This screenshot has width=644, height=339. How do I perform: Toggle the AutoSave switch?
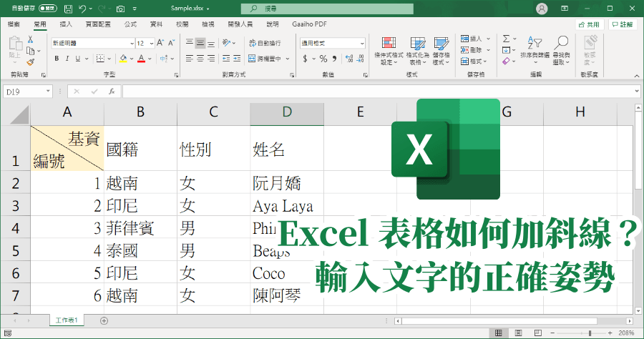tap(48, 8)
